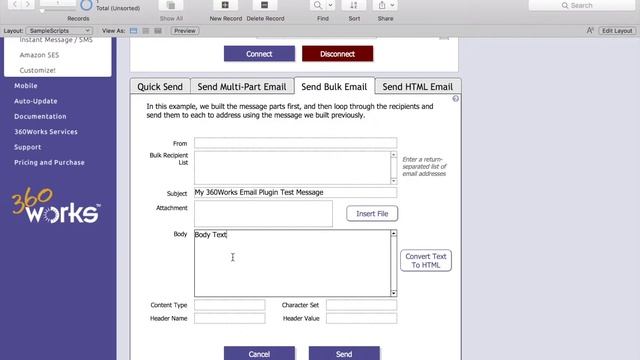640x360 pixels.
Task: Click Body field scroll down arrow
Action: tap(393, 293)
